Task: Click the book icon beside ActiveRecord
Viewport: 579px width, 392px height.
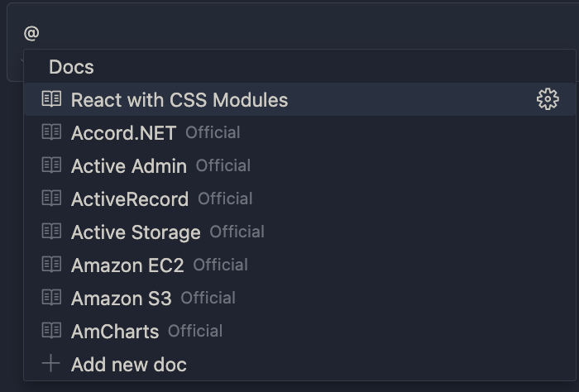Action: pyautogui.click(x=51, y=198)
